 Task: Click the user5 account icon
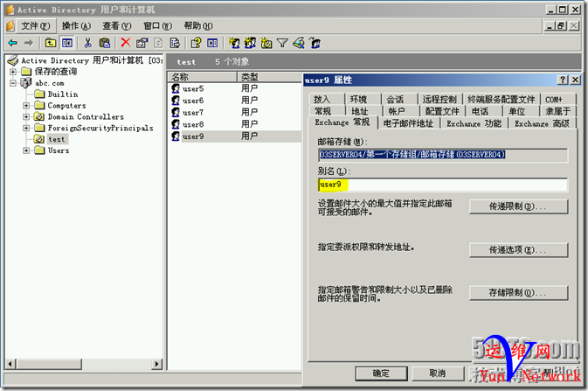[x=176, y=88]
